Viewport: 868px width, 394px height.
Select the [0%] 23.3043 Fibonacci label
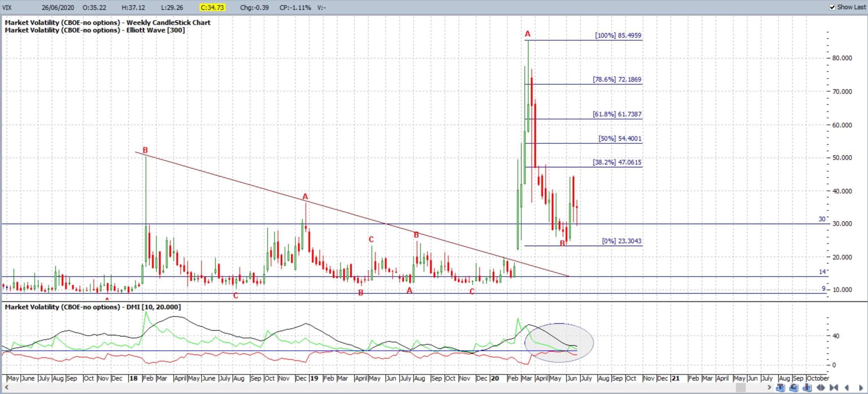[621, 241]
